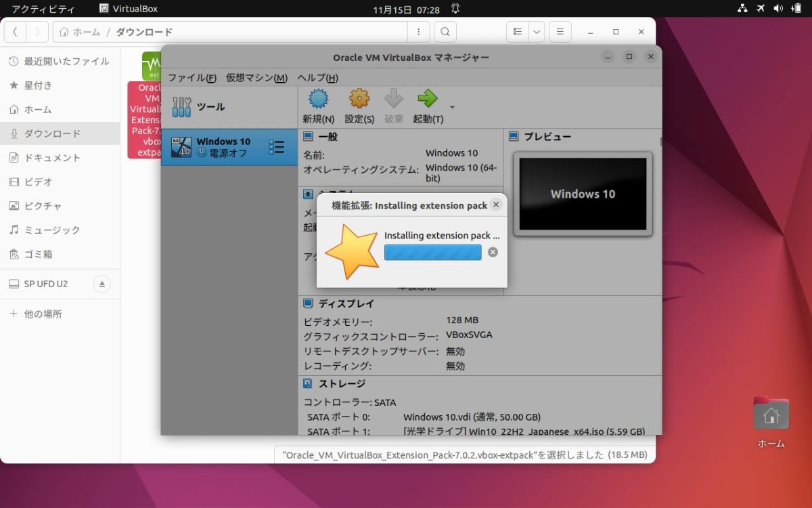Open the ホーム folder on the desktop
The height and width of the screenshot is (508, 812).
click(770, 412)
